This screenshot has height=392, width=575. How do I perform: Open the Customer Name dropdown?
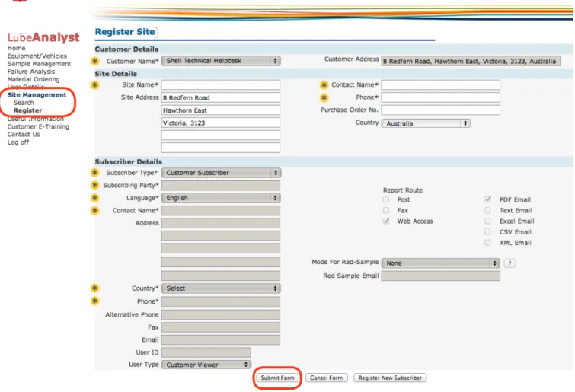[221, 61]
